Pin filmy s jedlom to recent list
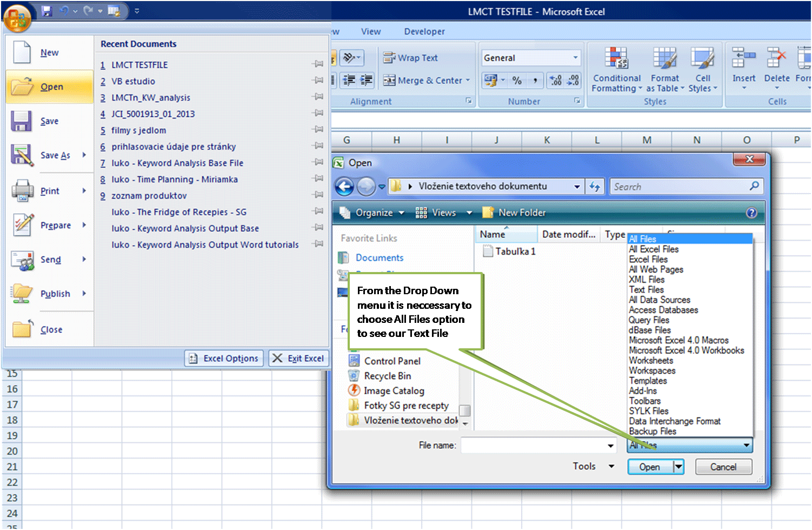 (318, 130)
